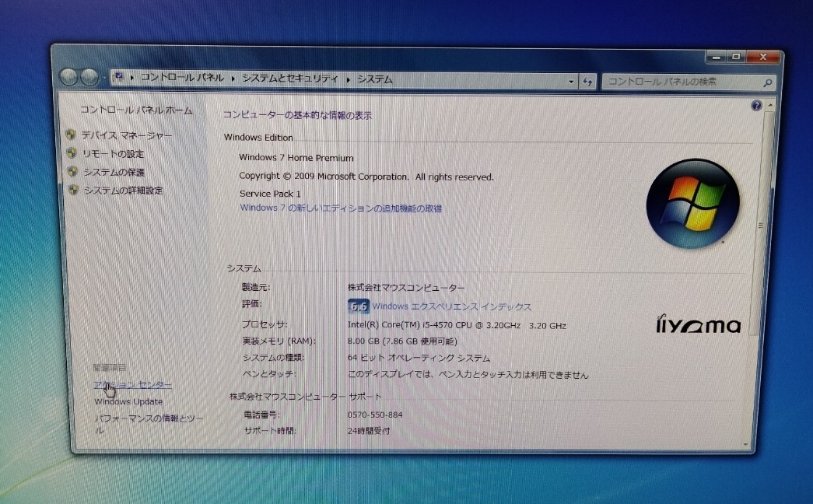813x504 pixels.
Task: Open the address bar history dropdown arrow
Action: 570,82
